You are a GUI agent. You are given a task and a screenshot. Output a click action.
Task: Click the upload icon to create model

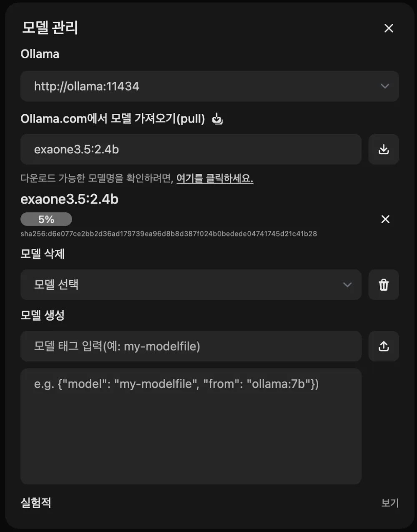(384, 346)
